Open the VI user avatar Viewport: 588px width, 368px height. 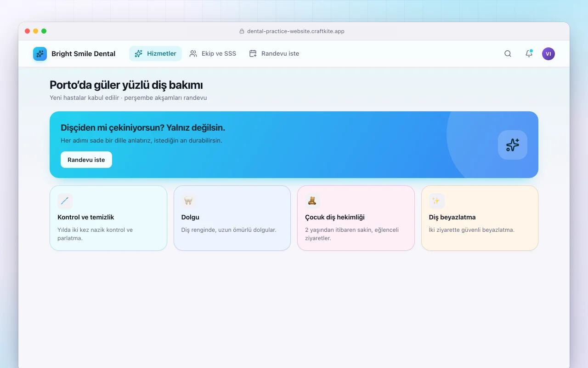click(x=548, y=54)
